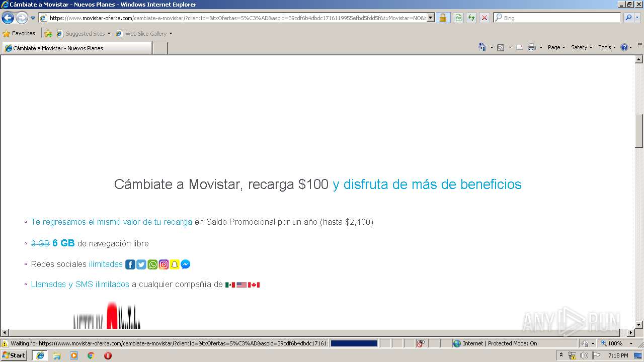Select the Cámbiate a Movistar tab
Screen dimensions: 644x362
click(76, 48)
